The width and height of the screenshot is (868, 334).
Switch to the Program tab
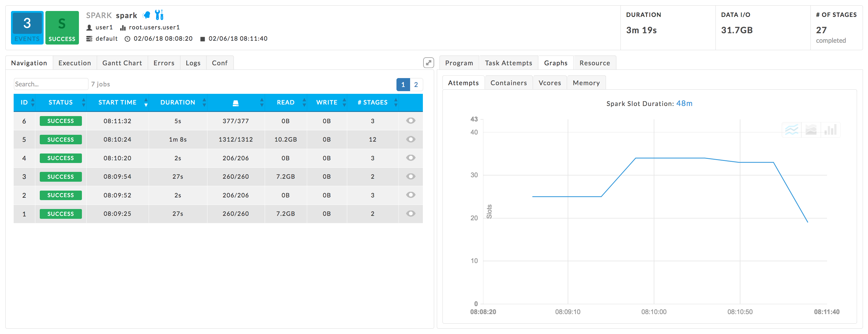tap(459, 63)
